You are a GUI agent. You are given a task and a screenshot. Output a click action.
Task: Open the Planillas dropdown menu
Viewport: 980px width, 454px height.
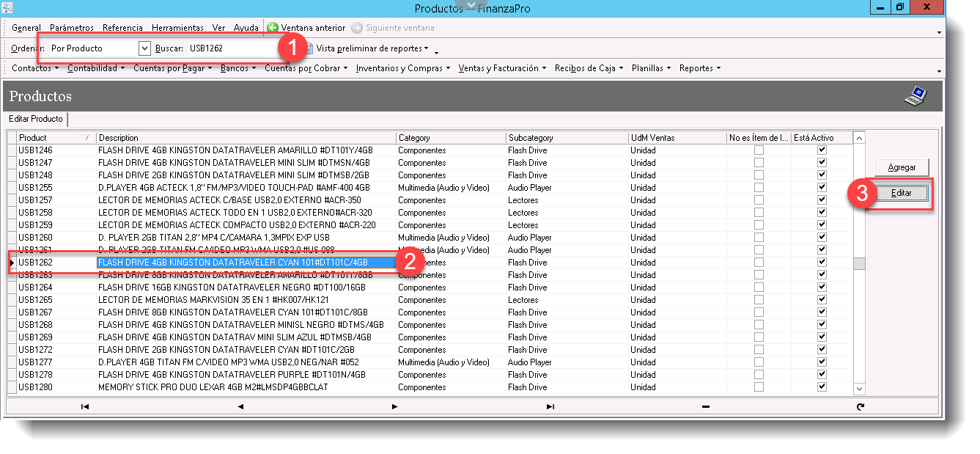coord(652,68)
